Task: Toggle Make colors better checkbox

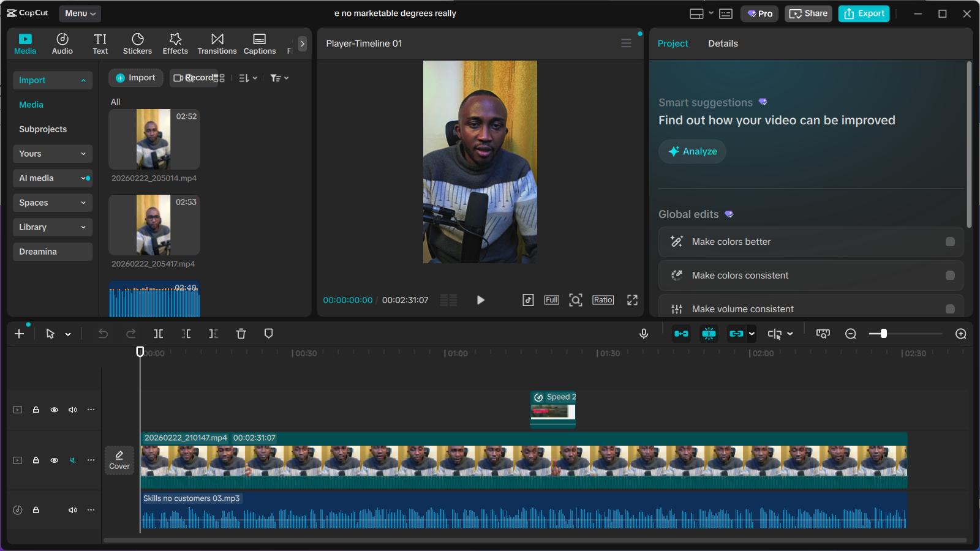Action: [950, 242]
